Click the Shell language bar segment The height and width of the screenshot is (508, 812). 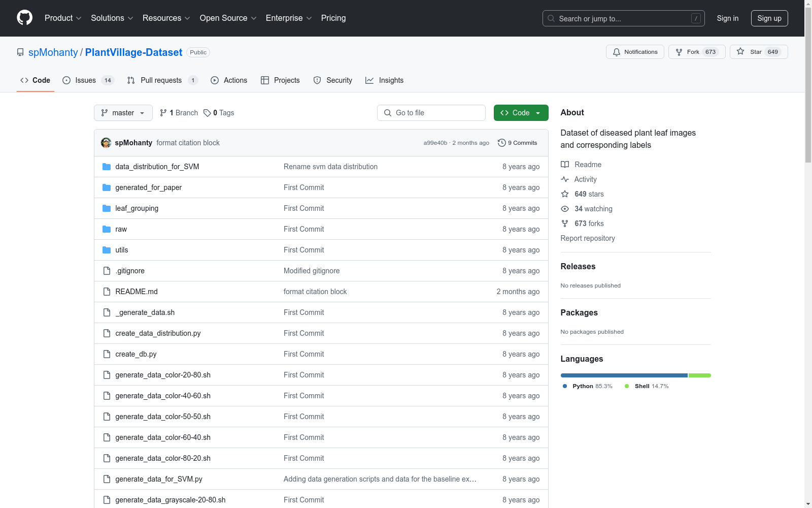(700, 375)
